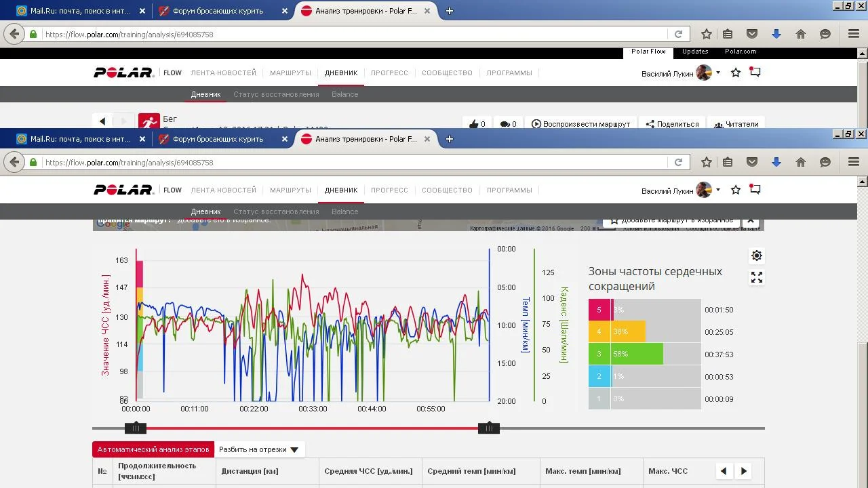Go to previous training with back window's left arrow
The width and height of the screenshot is (868, 488).
coord(102,121)
